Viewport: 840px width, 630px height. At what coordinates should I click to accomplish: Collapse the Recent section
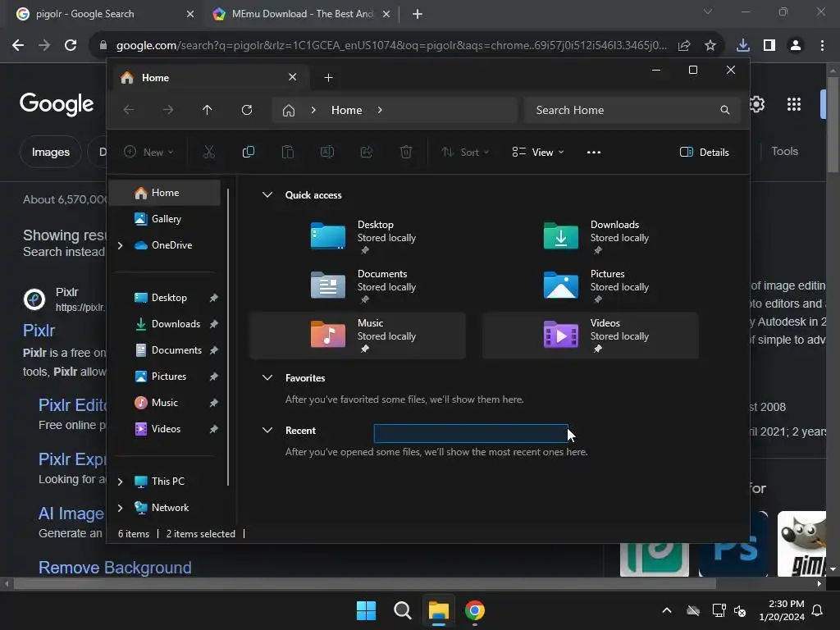point(267,430)
